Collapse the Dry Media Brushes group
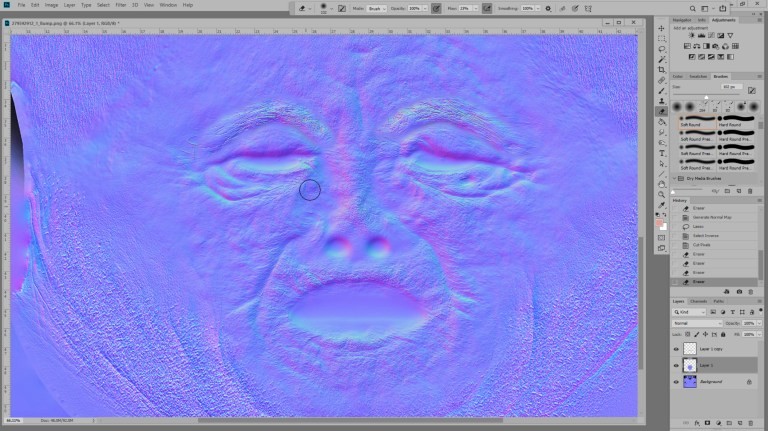The image size is (768, 431). coord(674,179)
